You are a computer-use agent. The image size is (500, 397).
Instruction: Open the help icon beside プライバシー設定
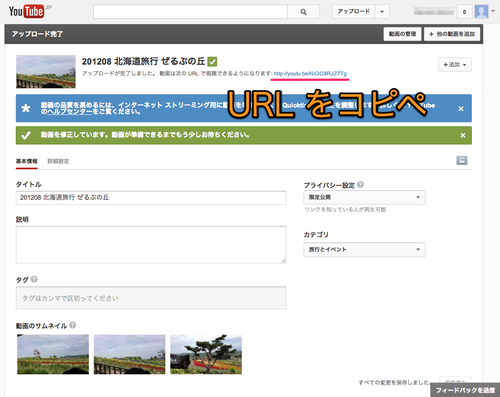pyautogui.click(x=360, y=184)
